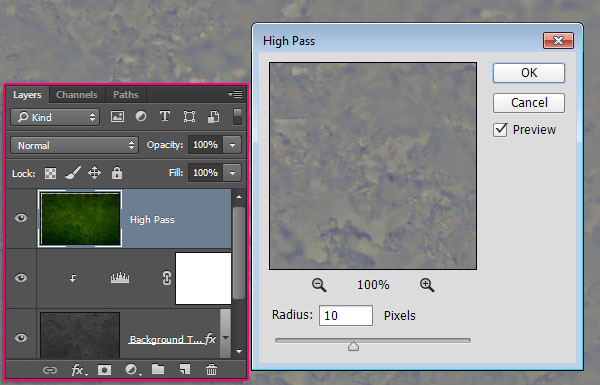
Task: Hide the Levels adjustment layer
Action: click(21, 277)
